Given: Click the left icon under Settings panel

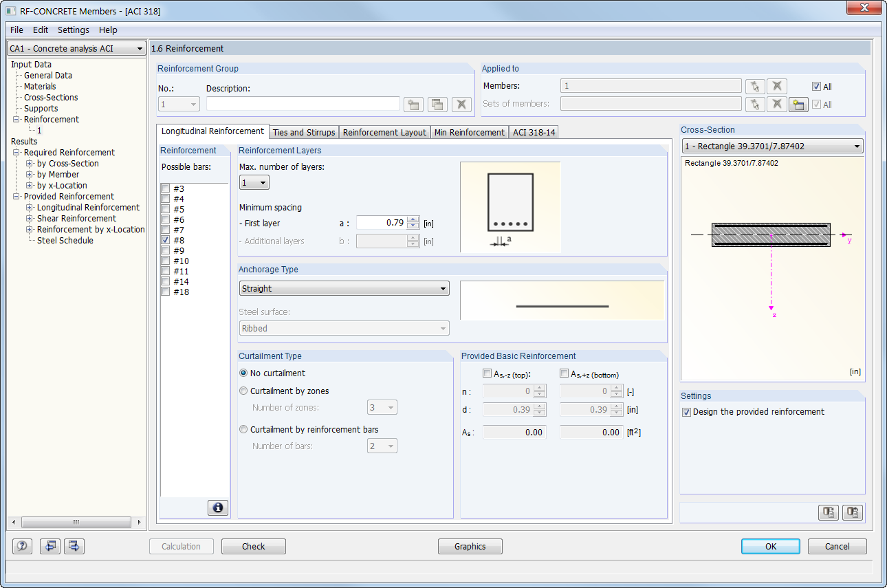Looking at the screenshot, I should (x=829, y=512).
